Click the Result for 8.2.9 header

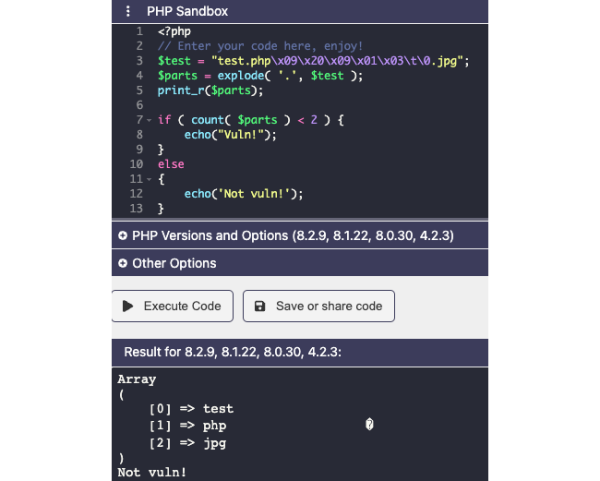(232, 352)
